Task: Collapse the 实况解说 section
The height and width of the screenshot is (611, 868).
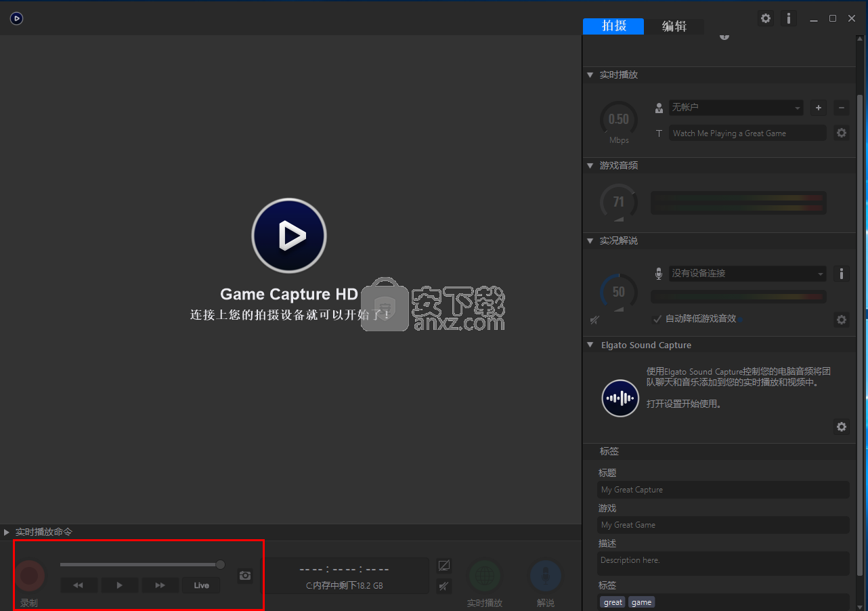Action: (590, 240)
